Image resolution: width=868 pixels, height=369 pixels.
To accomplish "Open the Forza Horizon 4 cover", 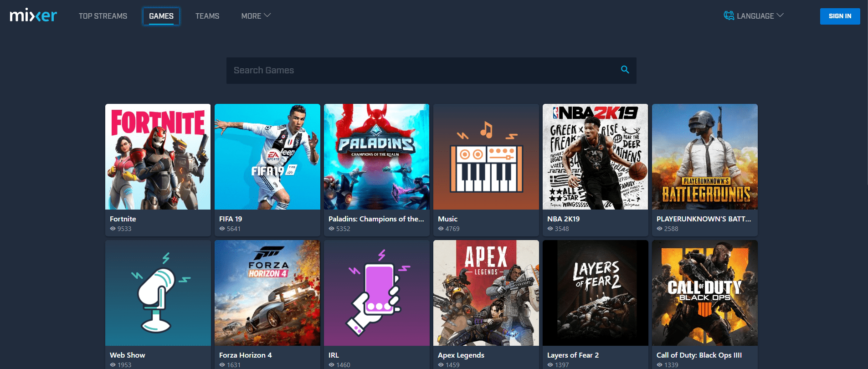I will click(267, 293).
